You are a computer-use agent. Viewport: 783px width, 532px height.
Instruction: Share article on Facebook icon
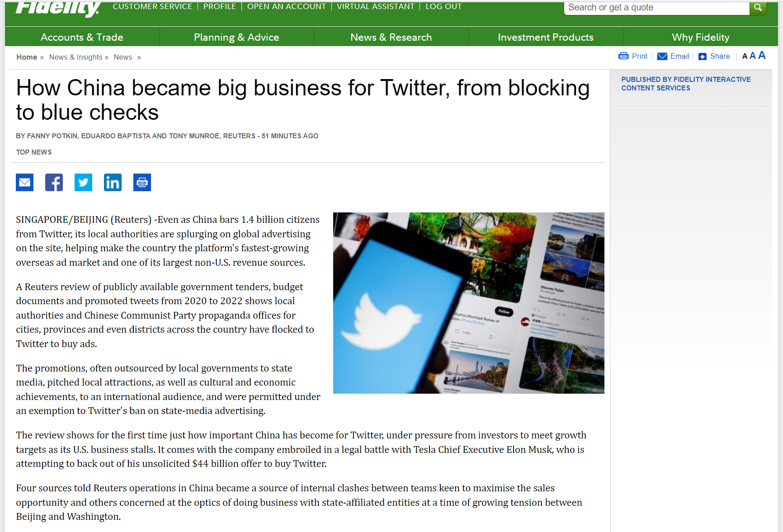pyautogui.click(x=54, y=183)
